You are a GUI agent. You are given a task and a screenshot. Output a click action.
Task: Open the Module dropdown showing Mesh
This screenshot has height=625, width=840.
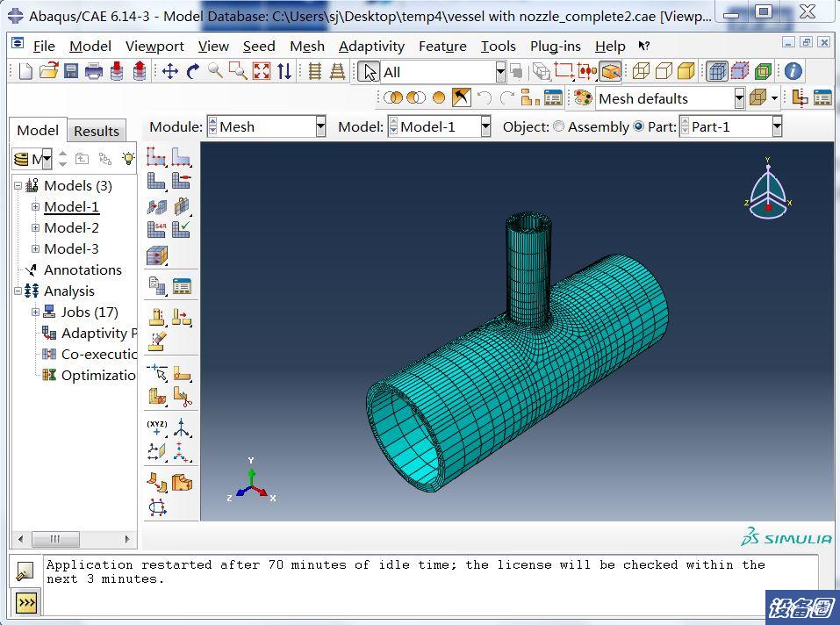point(320,127)
